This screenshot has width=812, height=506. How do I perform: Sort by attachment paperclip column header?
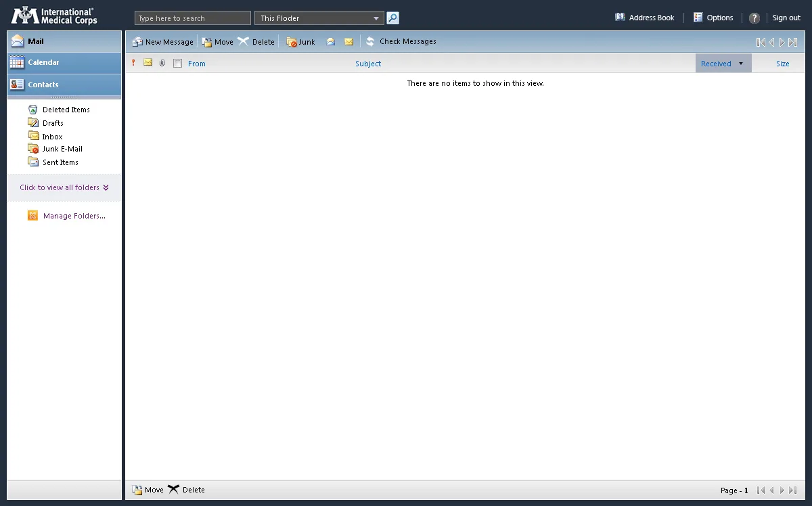162,63
